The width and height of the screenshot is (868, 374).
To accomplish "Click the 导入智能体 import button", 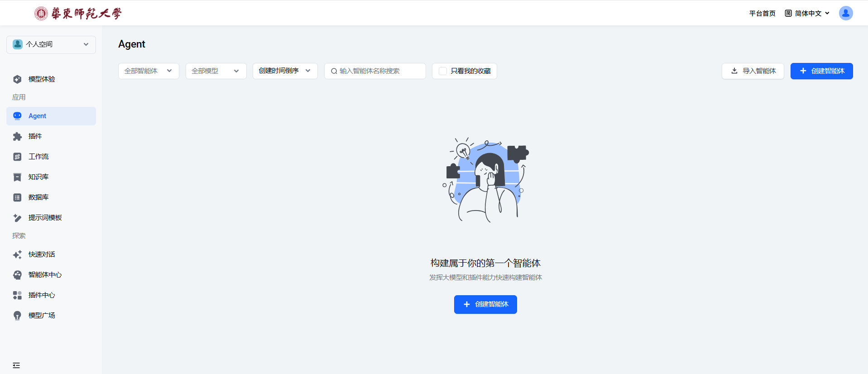I will (x=753, y=71).
